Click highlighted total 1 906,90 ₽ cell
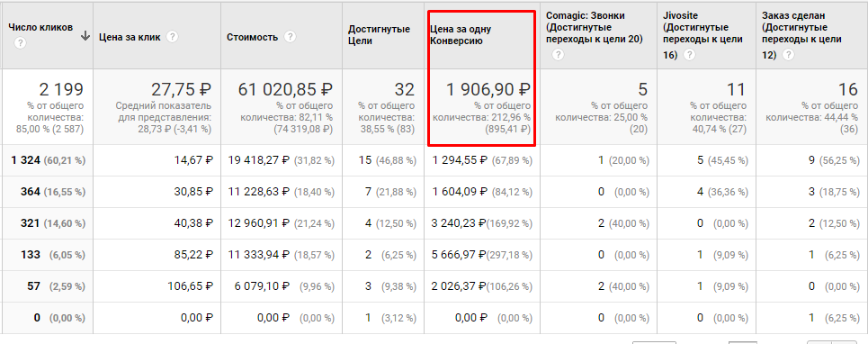This screenshot has height=344, width=868. coord(481,107)
